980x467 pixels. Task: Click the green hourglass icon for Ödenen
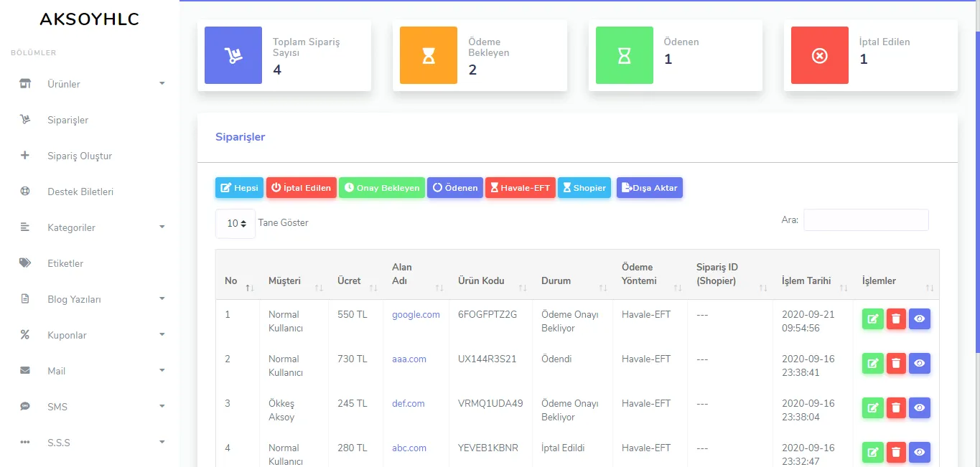pos(625,55)
